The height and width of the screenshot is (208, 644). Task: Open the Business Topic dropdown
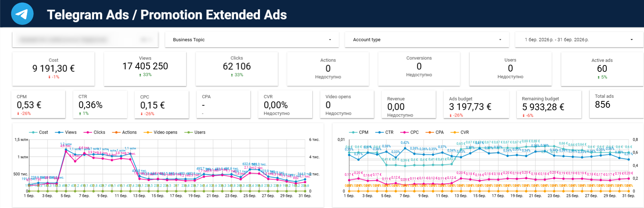click(251, 40)
